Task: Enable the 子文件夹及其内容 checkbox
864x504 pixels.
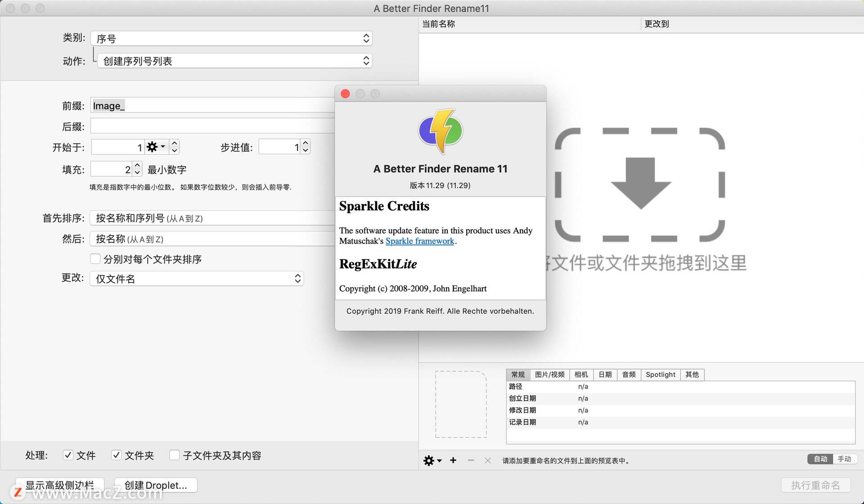Action: click(175, 455)
